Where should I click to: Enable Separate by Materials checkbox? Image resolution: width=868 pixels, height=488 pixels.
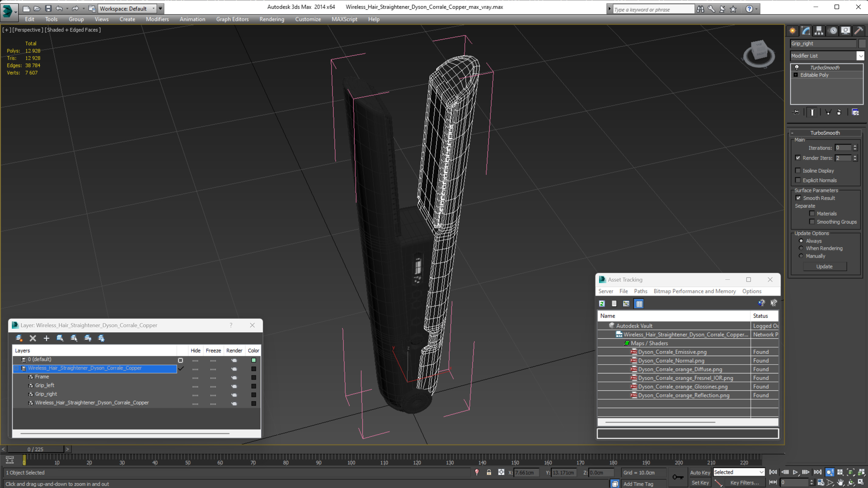pyautogui.click(x=812, y=213)
